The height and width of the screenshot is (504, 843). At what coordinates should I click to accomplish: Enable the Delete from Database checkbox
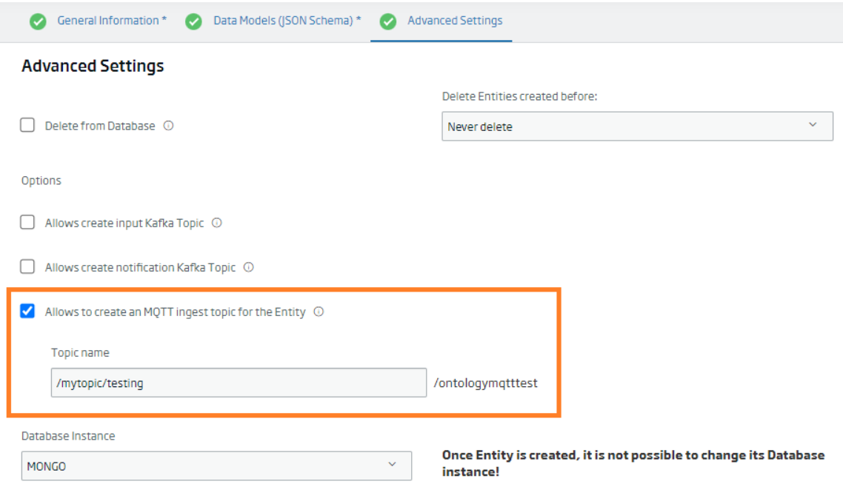[27, 125]
